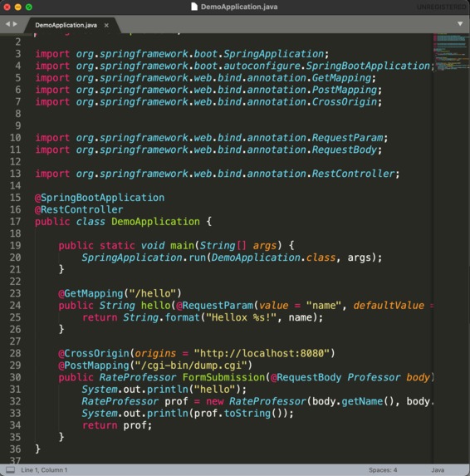Select the DemoApplication.java tab
Viewport: 470px width, 476px height.
(x=66, y=25)
